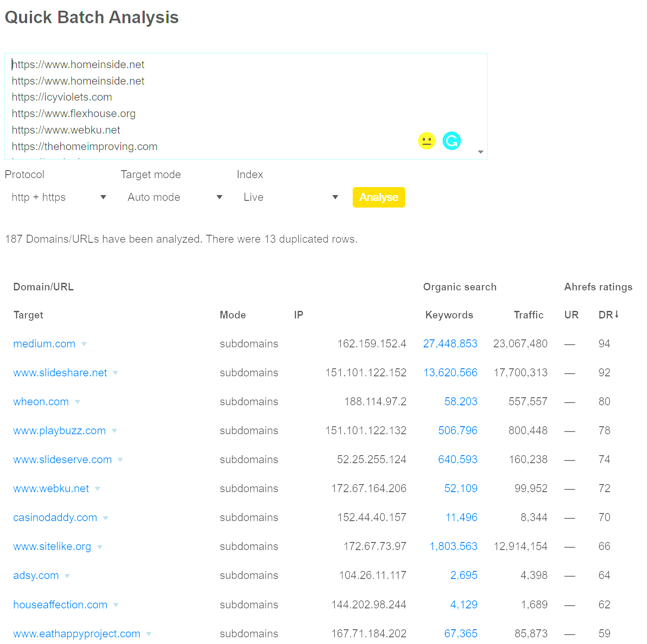This screenshot has height=644, width=647.
Task: Expand the caret next to adsy.com
Action: tap(67, 575)
